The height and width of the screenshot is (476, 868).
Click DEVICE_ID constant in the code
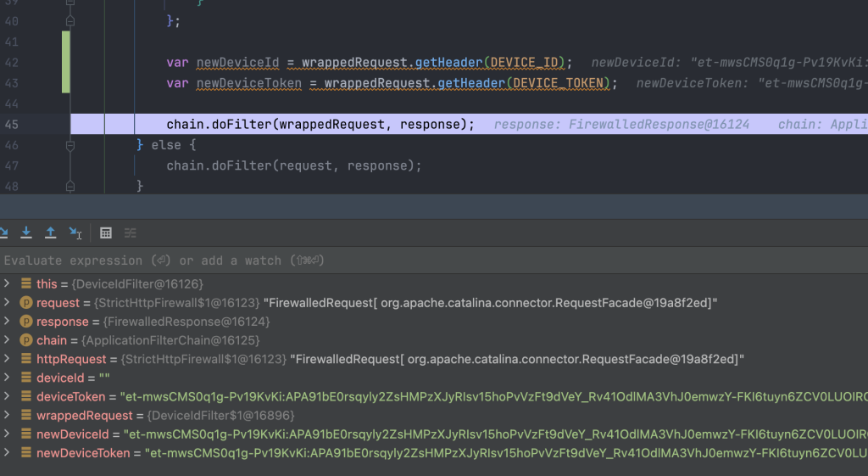(524, 63)
